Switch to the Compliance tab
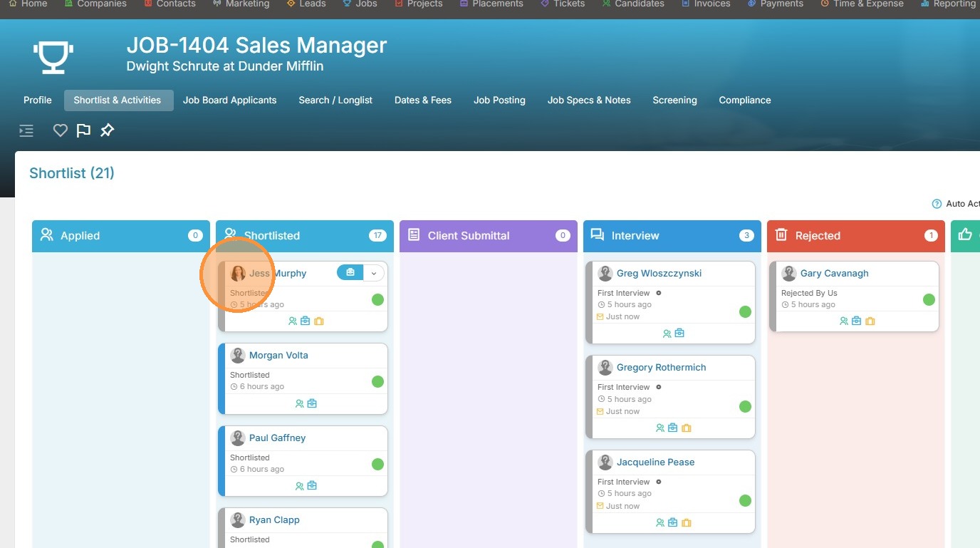 745,100
